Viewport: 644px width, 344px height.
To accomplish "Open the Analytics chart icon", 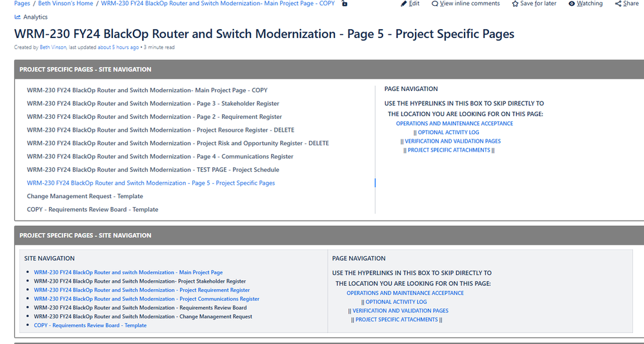I will tap(17, 17).
